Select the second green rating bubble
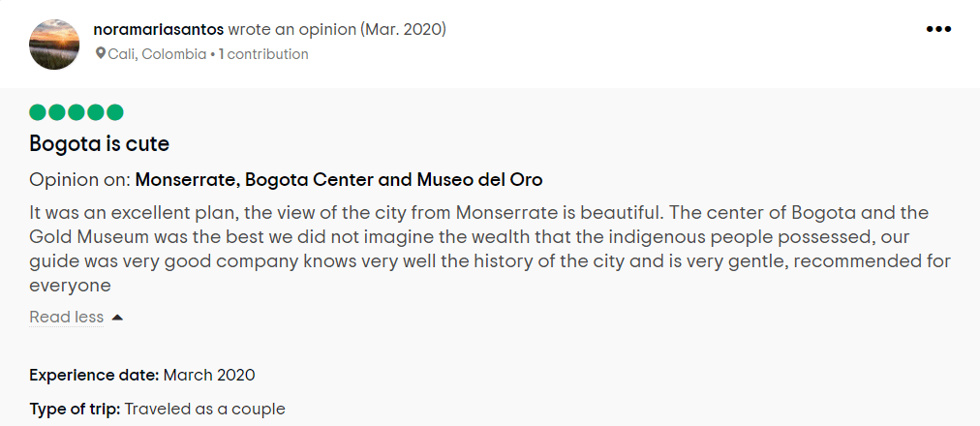 pos(57,112)
